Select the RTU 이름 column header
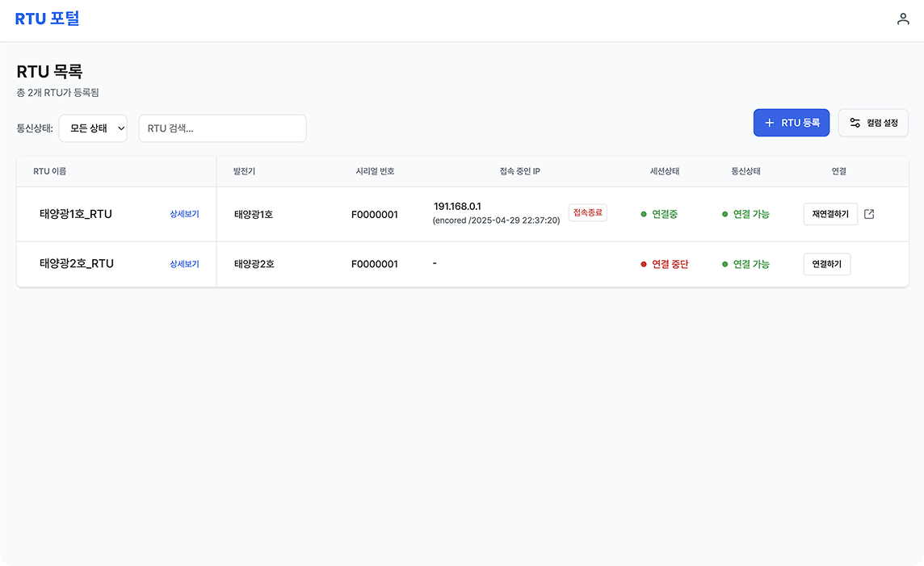924x566 pixels. [x=49, y=171]
